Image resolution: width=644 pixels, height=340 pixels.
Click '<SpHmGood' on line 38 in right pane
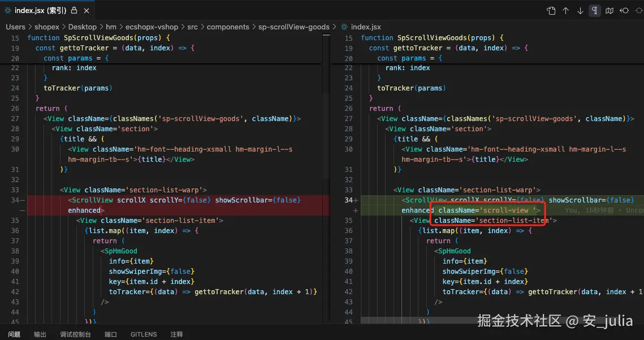click(x=452, y=251)
